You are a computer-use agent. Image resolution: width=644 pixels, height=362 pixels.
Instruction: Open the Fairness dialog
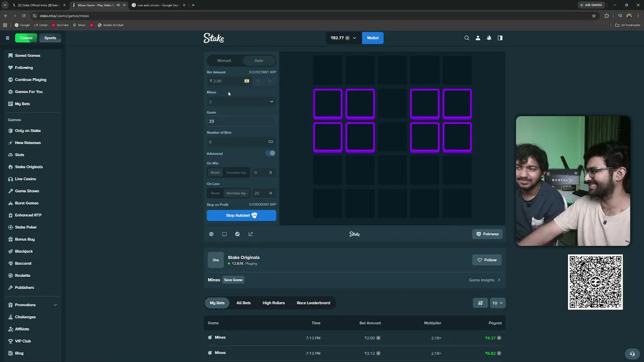[x=488, y=234]
